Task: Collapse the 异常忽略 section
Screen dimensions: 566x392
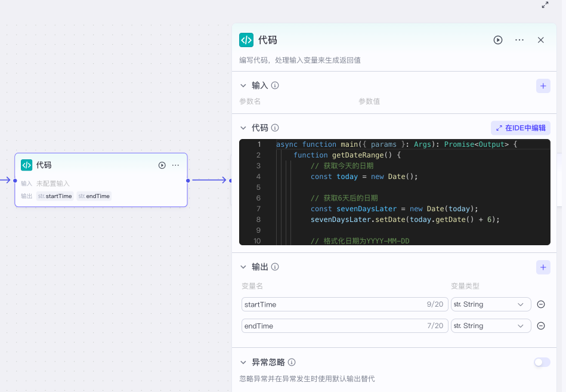Action: [x=243, y=362]
